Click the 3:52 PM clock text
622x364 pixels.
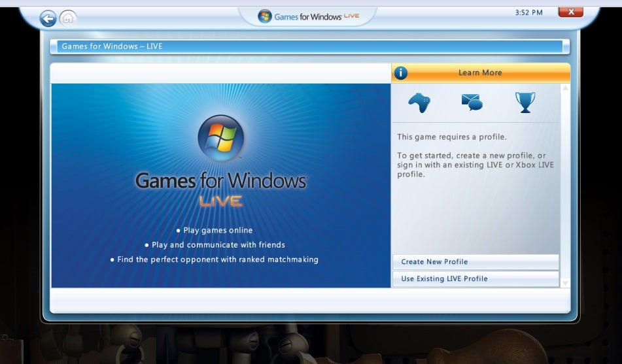click(528, 12)
